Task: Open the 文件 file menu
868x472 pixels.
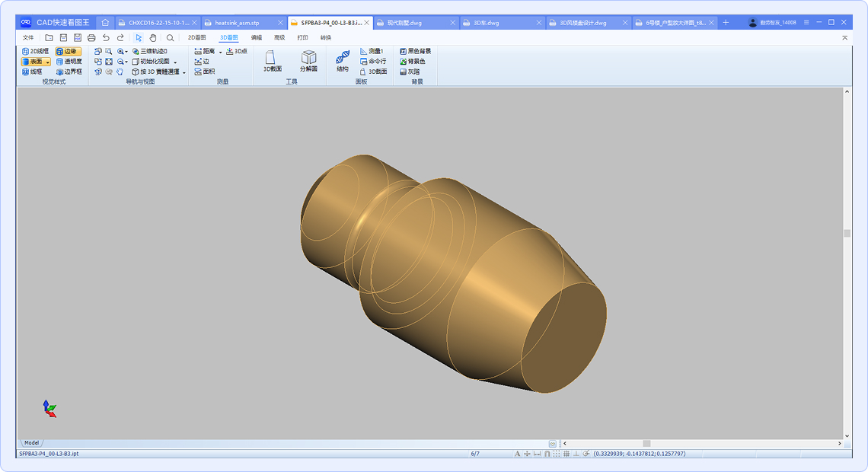Action: click(28, 37)
